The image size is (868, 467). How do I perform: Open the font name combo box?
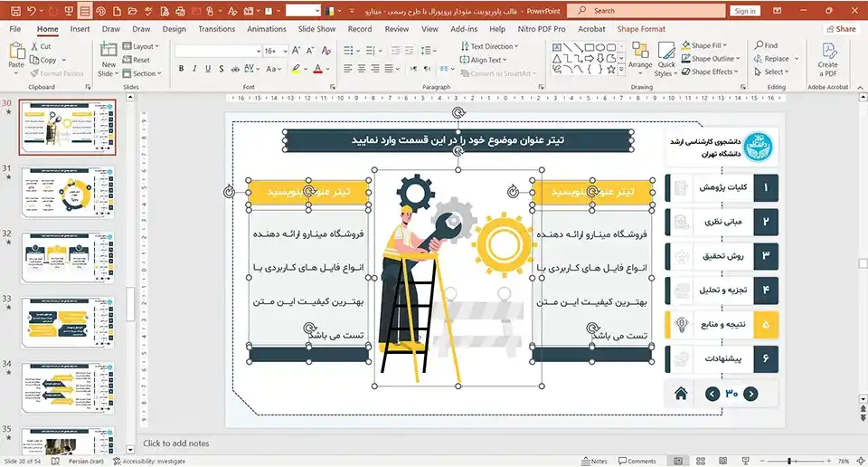[x=218, y=51]
